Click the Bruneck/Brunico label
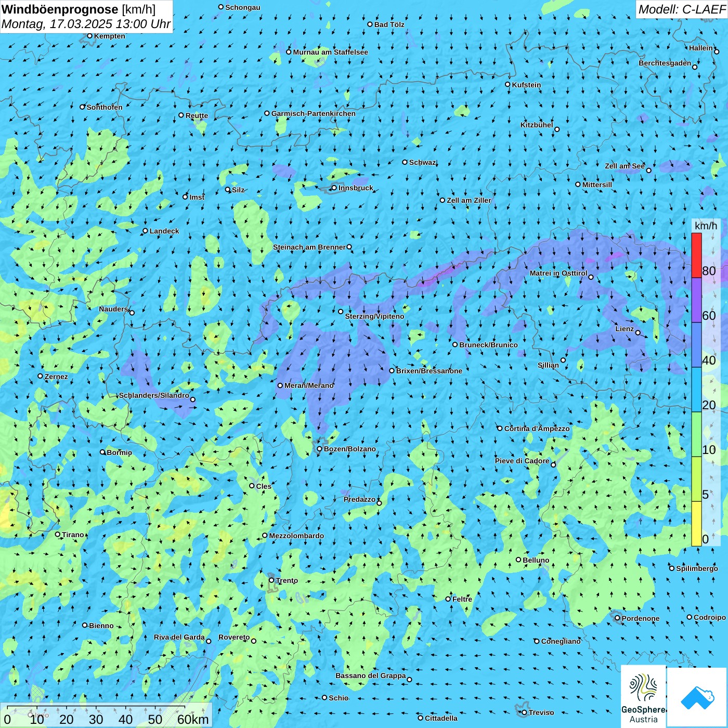 pos(488,345)
